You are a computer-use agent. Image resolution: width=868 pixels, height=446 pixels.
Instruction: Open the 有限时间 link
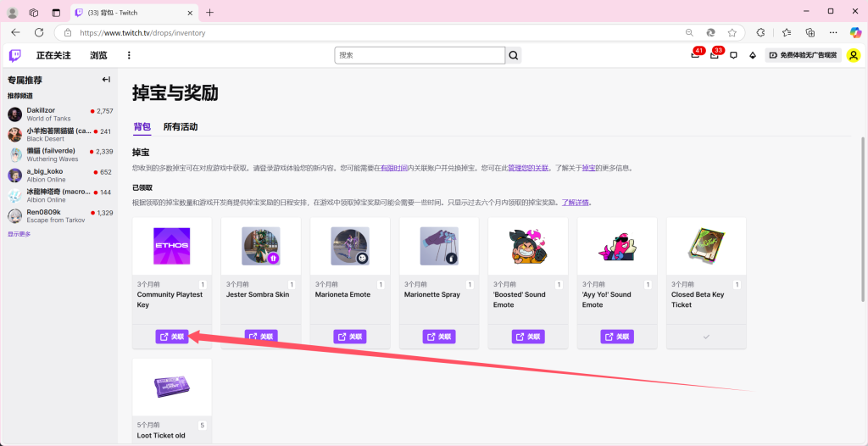click(x=394, y=168)
